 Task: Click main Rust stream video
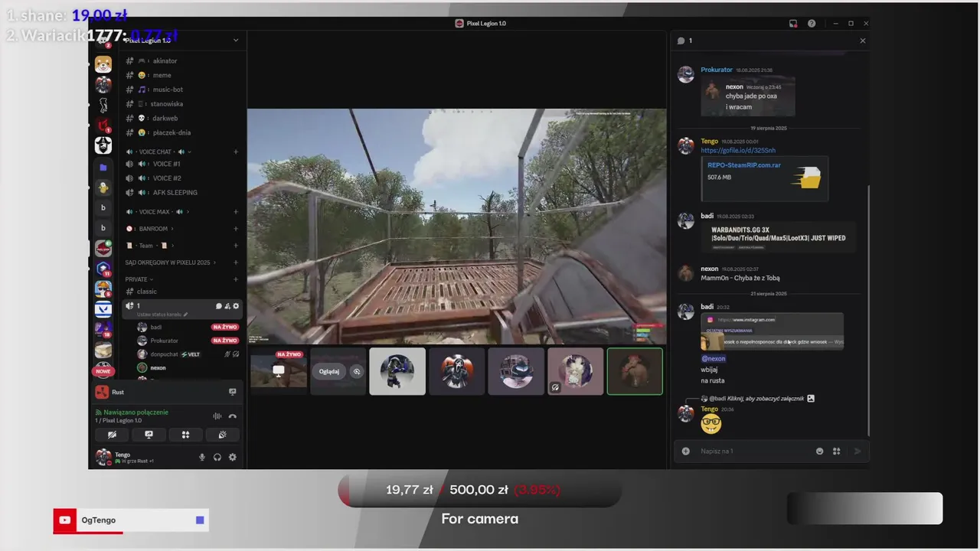click(456, 227)
